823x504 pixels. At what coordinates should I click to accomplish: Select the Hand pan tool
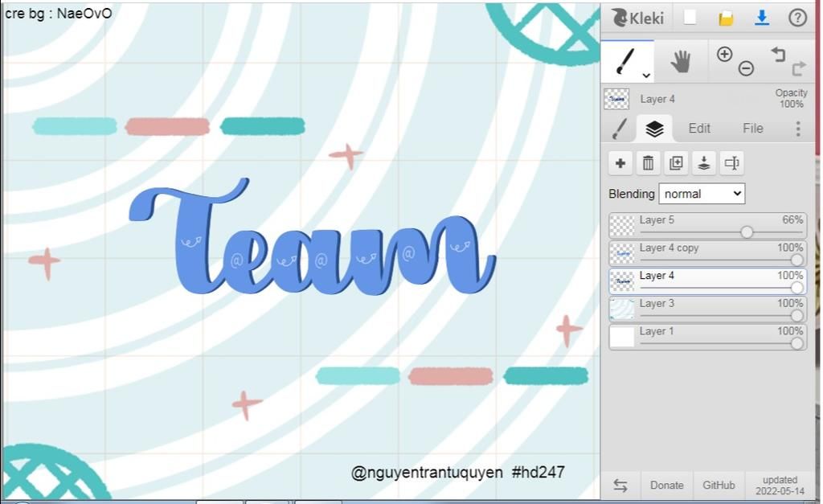point(680,61)
